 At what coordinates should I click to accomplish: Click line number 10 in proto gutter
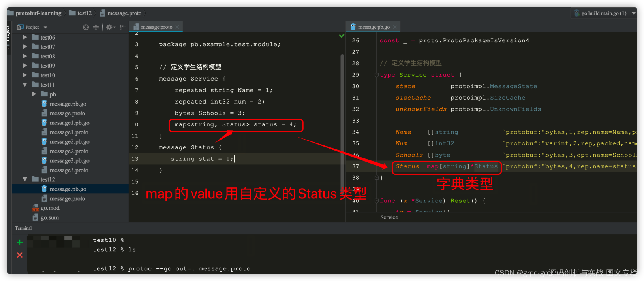[x=135, y=124]
